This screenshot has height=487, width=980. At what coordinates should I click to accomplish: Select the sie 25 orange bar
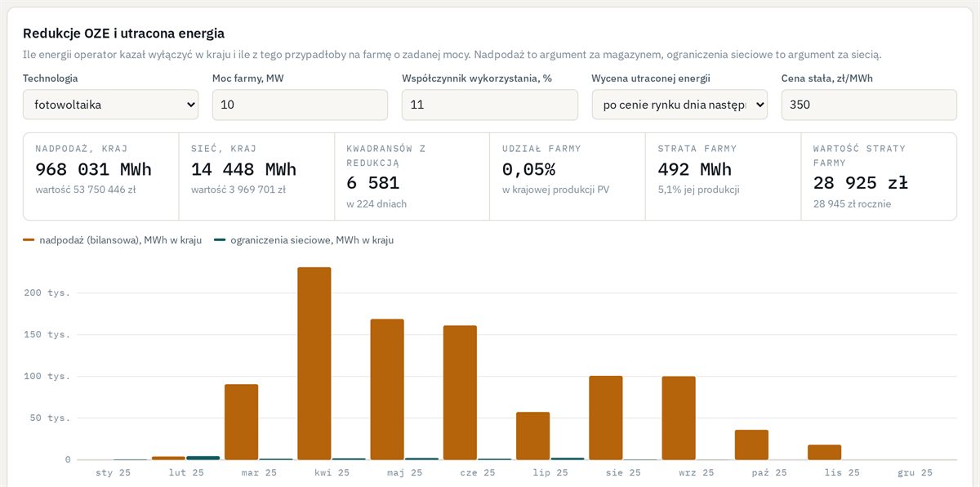click(x=606, y=418)
